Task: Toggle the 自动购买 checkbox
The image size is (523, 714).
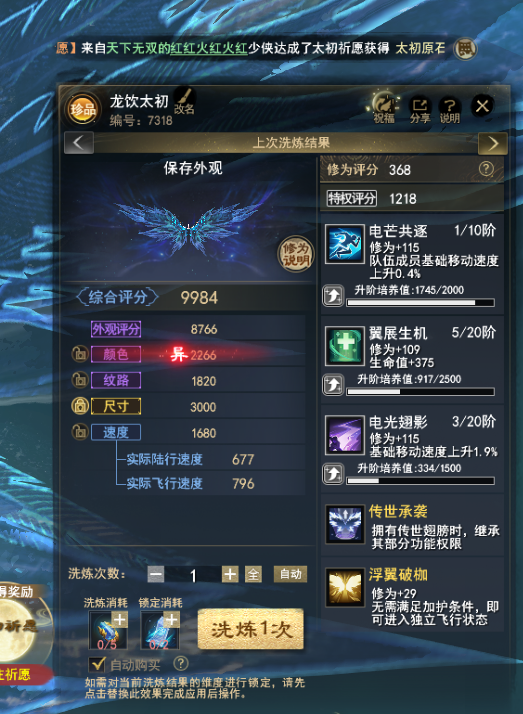Action: (97, 664)
